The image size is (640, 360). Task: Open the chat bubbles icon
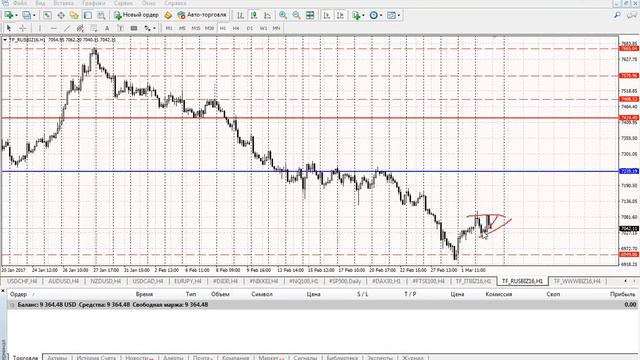(633, 15)
